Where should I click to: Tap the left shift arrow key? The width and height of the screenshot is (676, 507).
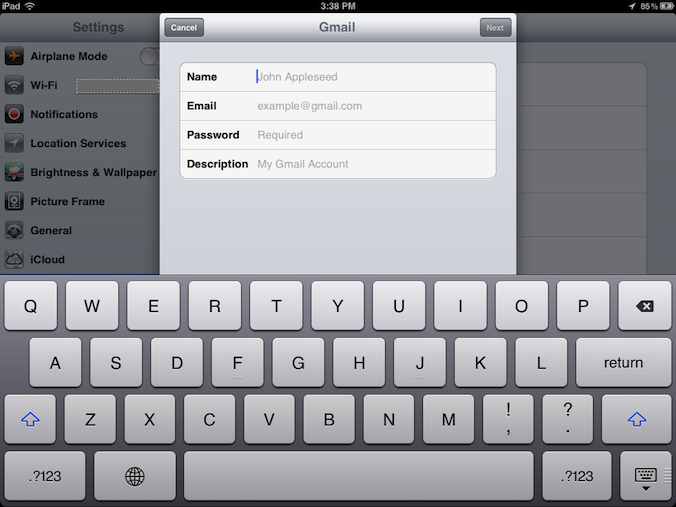point(30,419)
